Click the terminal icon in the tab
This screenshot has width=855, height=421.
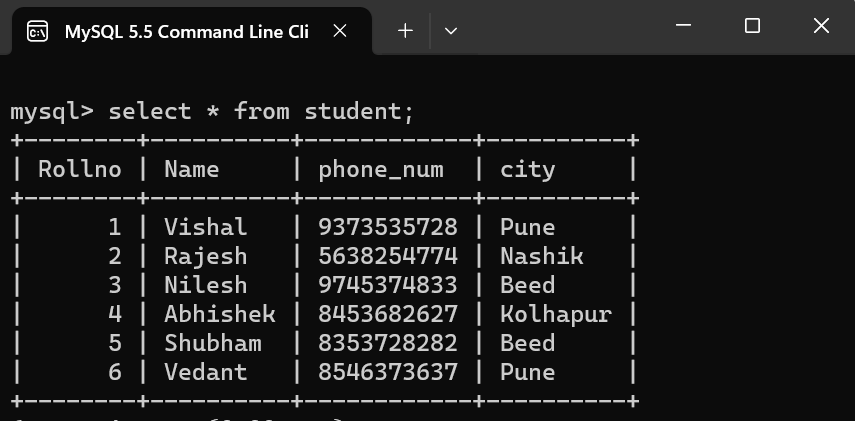(x=37, y=32)
